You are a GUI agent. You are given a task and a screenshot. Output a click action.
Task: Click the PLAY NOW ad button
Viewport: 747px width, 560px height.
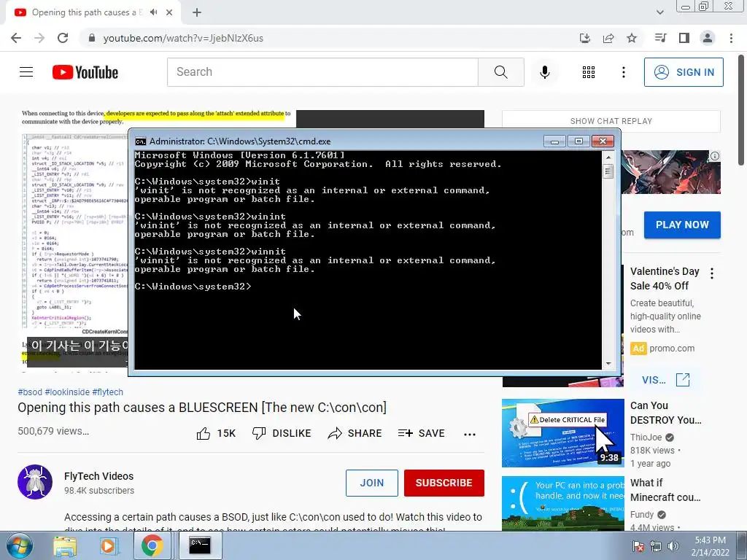pos(682,225)
